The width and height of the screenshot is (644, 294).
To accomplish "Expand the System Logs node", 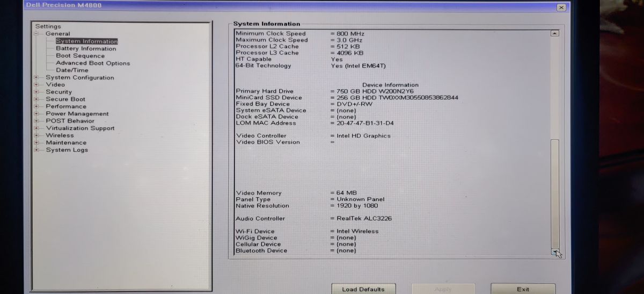I will coord(36,150).
